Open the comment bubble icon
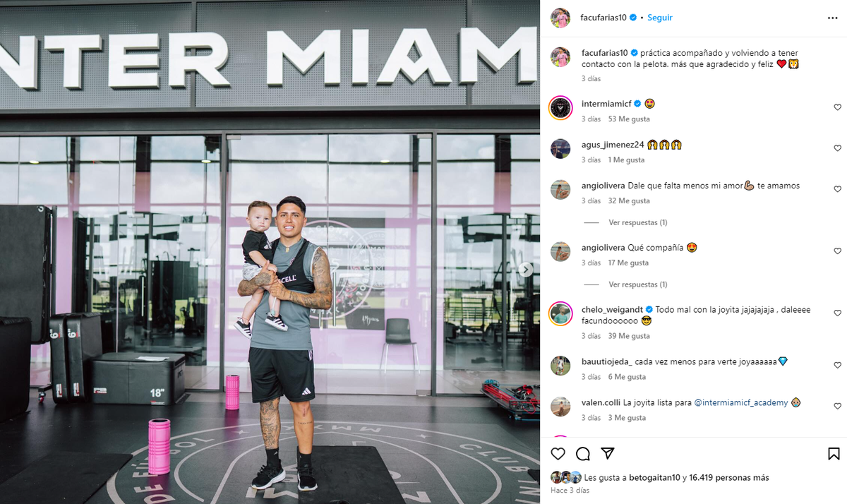This screenshot has height=504, width=847. point(582,454)
